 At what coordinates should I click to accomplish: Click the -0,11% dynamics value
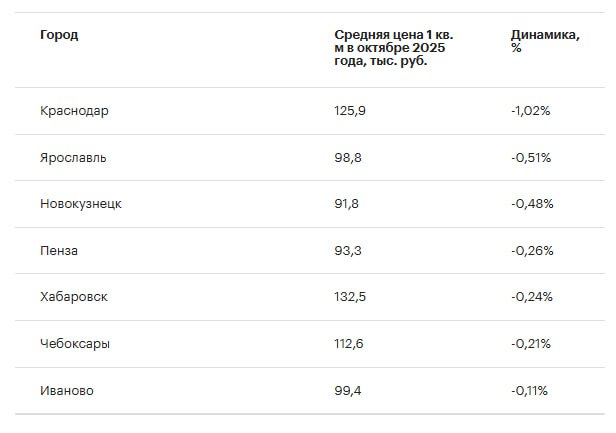[x=529, y=390]
